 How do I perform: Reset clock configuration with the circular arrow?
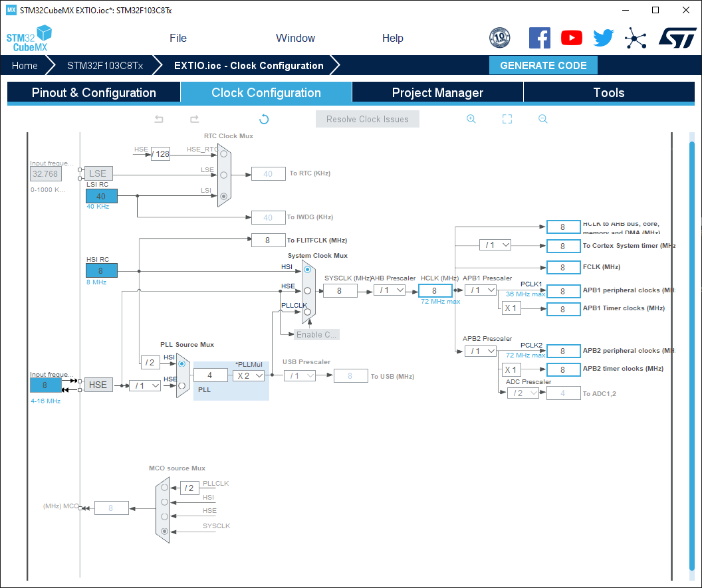pyautogui.click(x=264, y=119)
